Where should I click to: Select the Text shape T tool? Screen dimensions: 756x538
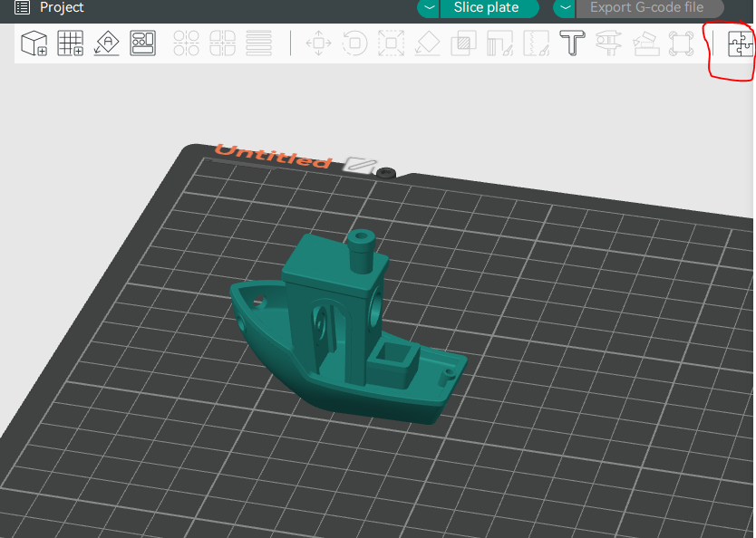(572, 43)
